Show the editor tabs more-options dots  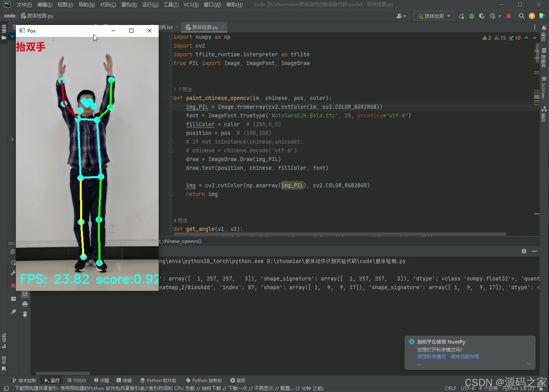click(x=534, y=27)
